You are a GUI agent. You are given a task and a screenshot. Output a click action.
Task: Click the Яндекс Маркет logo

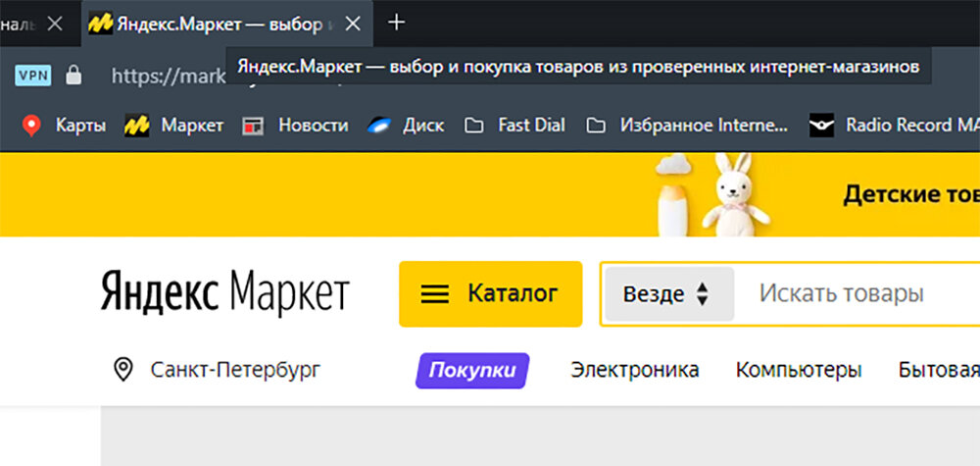click(x=225, y=294)
